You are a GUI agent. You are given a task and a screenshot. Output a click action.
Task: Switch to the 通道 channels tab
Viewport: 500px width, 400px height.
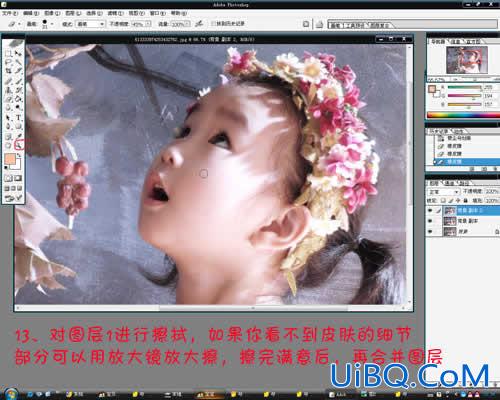[x=450, y=183]
